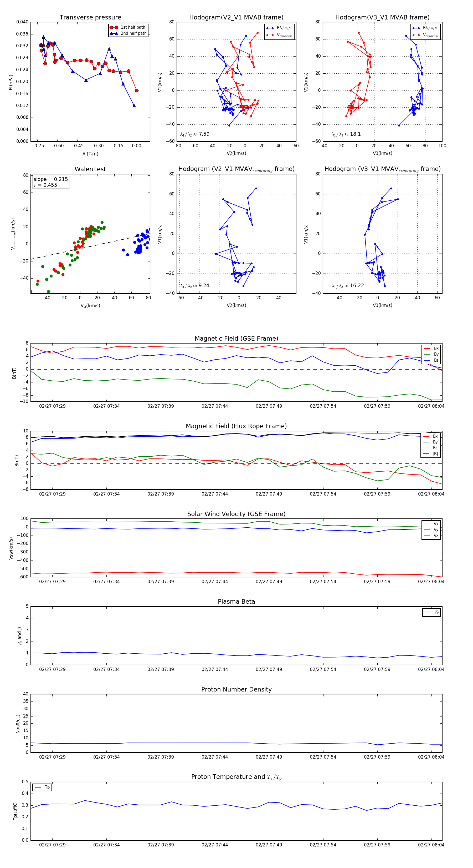Select the "Tp" legend entry
Viewport: 473px width, 868px height.
tap(42, 788)
